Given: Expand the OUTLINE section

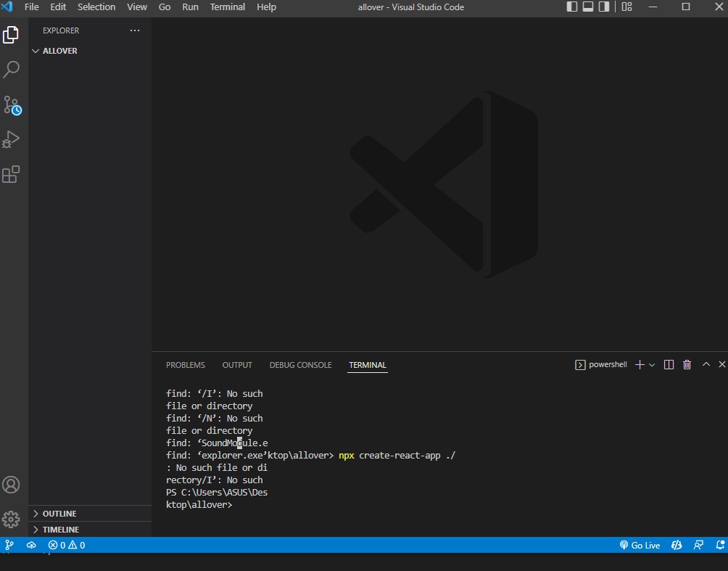Looking at the screenshot, I should (90, 514).
